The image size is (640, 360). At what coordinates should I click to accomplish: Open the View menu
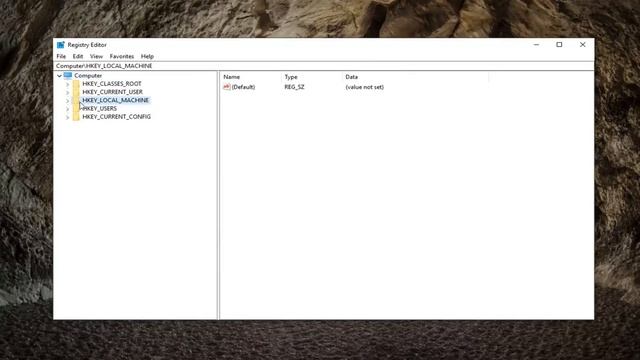coord(96,56)
